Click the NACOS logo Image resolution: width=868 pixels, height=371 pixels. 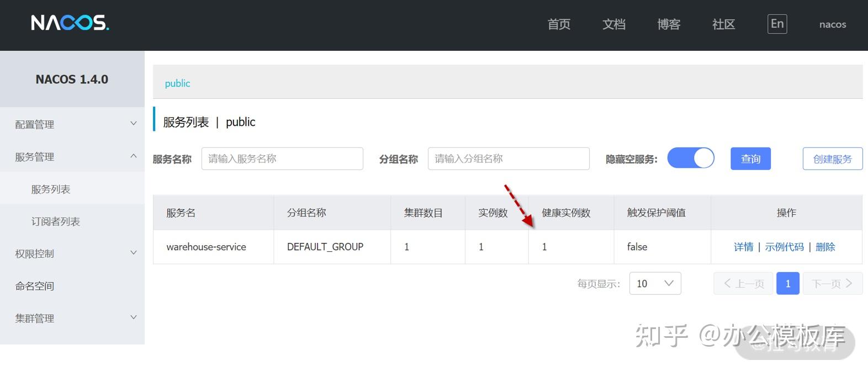click(70, 23)
